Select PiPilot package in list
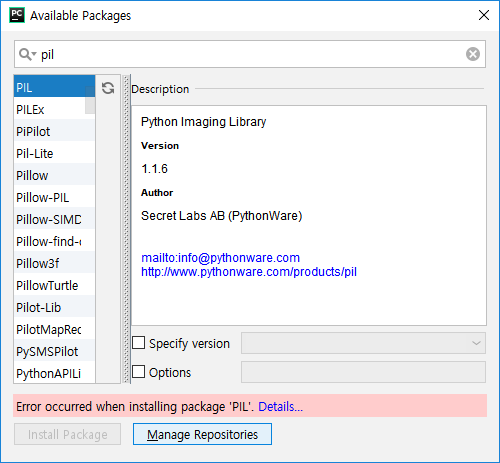This screenshot has height=463, width=500. 54,130
